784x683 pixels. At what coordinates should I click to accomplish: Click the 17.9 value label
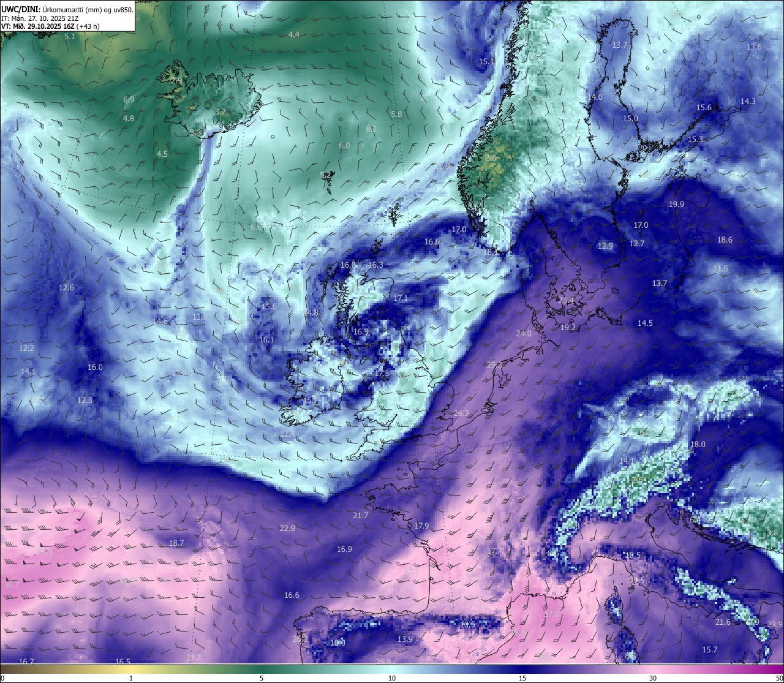pos(421,526)
